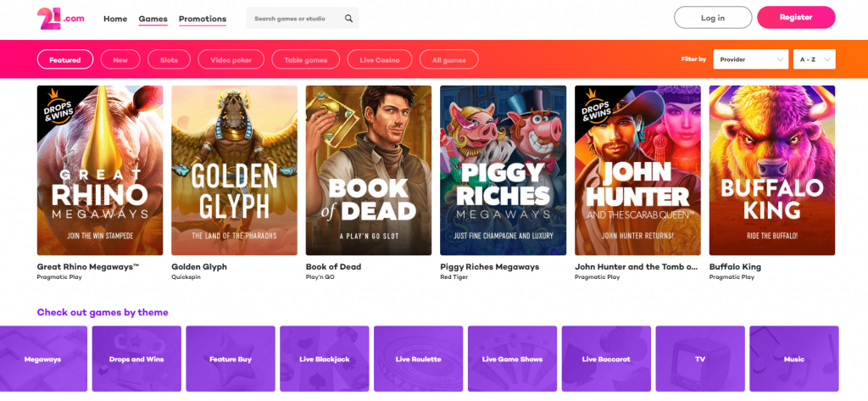Switch to the Slots category
This screenshot has width=868, height=401.
(169, 60)
